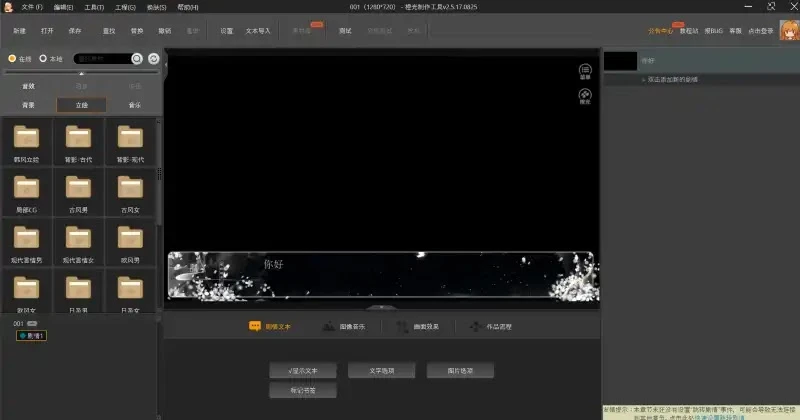Open the 帮助(H) menu

[x=188, y=7]
